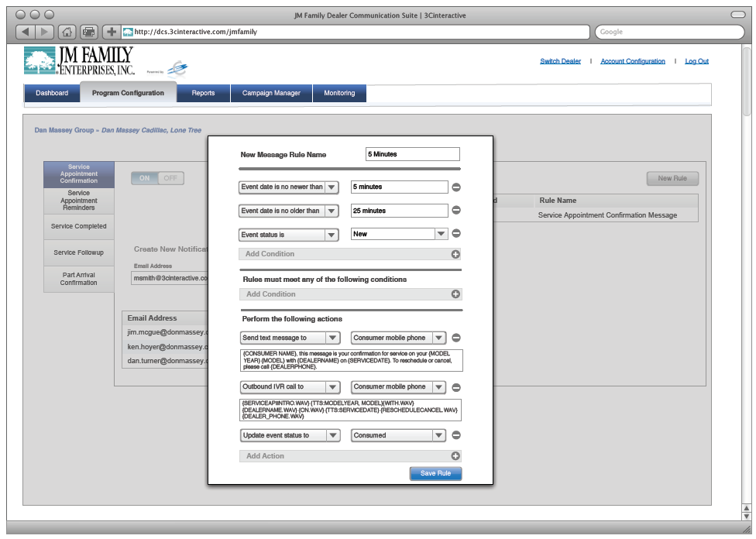Click the New Rule button

point(672,178)
